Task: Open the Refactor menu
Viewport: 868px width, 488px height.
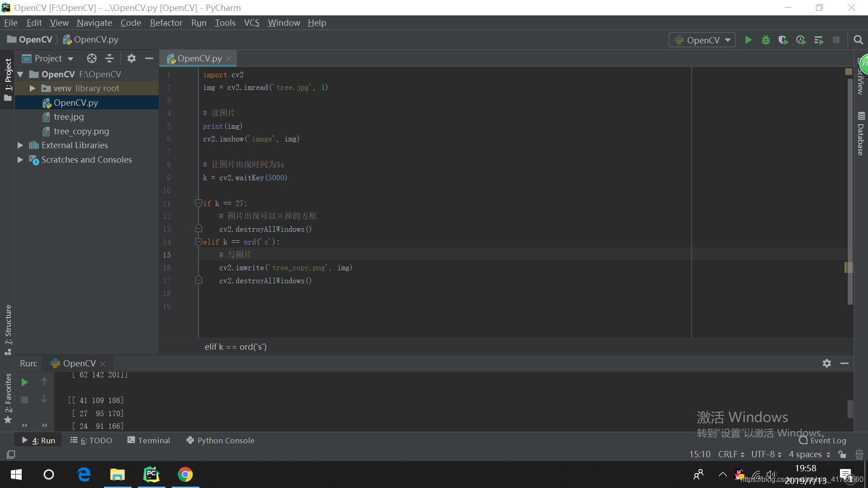Action: click(166, 23)
